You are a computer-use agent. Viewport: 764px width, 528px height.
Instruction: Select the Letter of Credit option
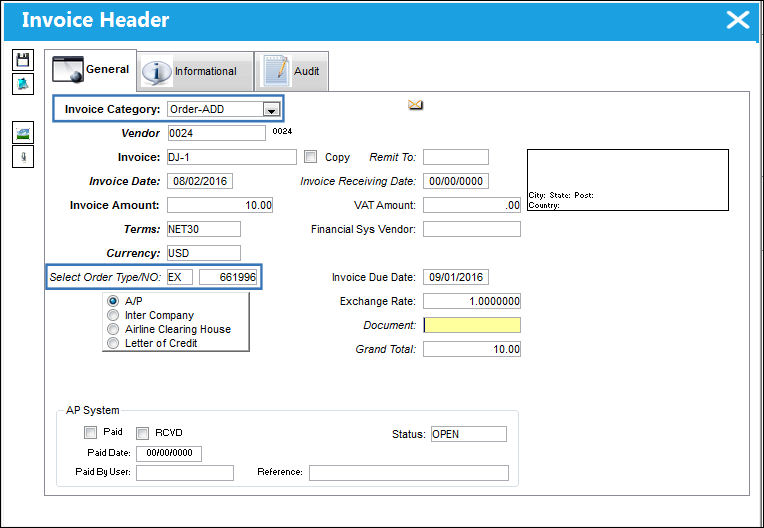113,343
